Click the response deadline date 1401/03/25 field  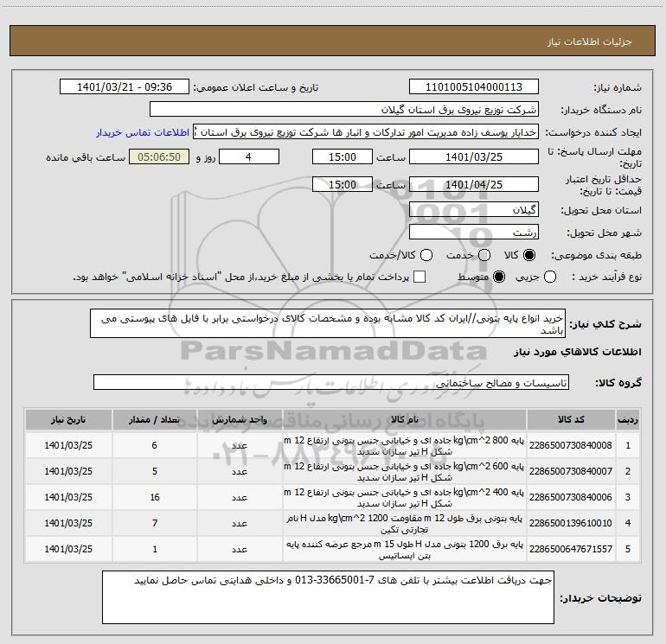coord(474,156)
